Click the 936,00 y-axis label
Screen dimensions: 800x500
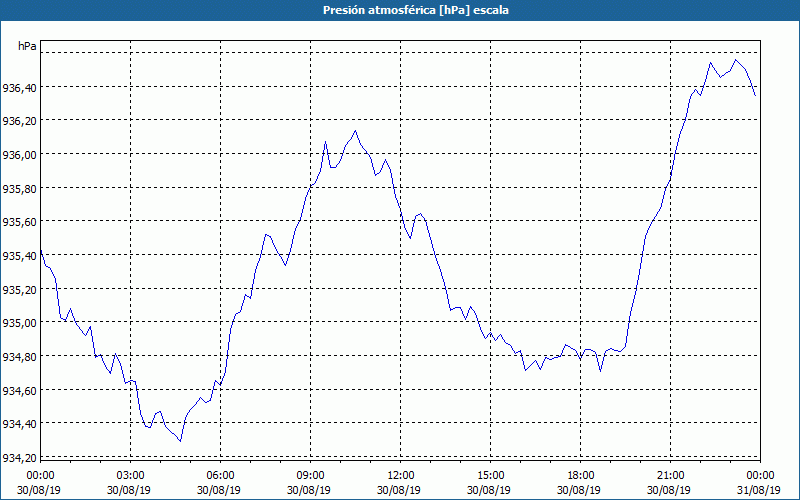point(19,155)
